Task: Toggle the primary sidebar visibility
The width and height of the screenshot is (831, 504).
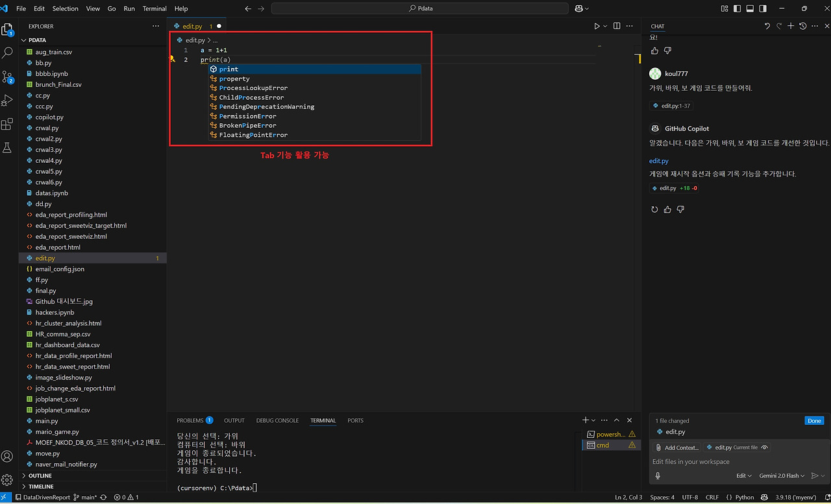Action: (737, 8)
